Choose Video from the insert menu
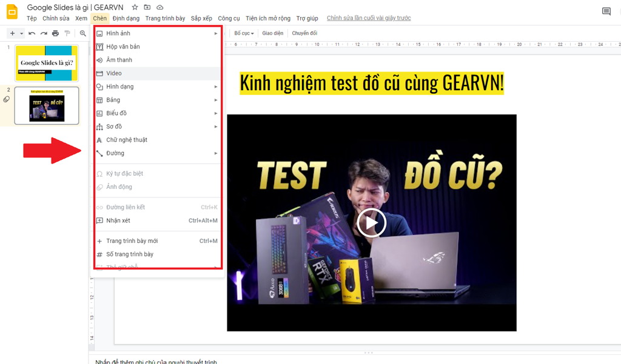Image resolution: width=621 pixels, height=364 pixels. tap(158, 73)
